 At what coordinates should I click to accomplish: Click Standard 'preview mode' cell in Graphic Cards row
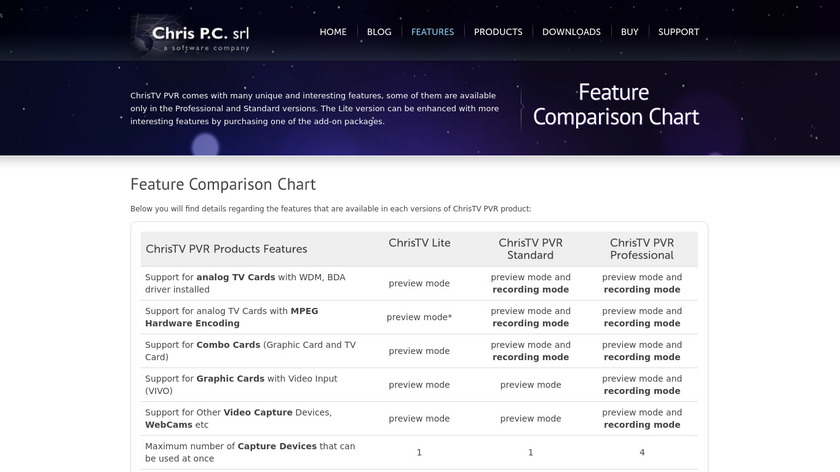pyautogui.click(x=530, y=384)
